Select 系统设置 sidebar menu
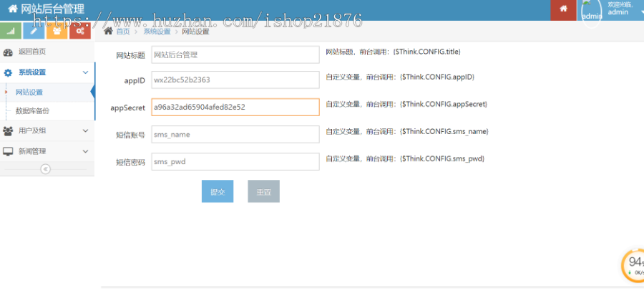This screenshot has width=644, height=296. 47,72
